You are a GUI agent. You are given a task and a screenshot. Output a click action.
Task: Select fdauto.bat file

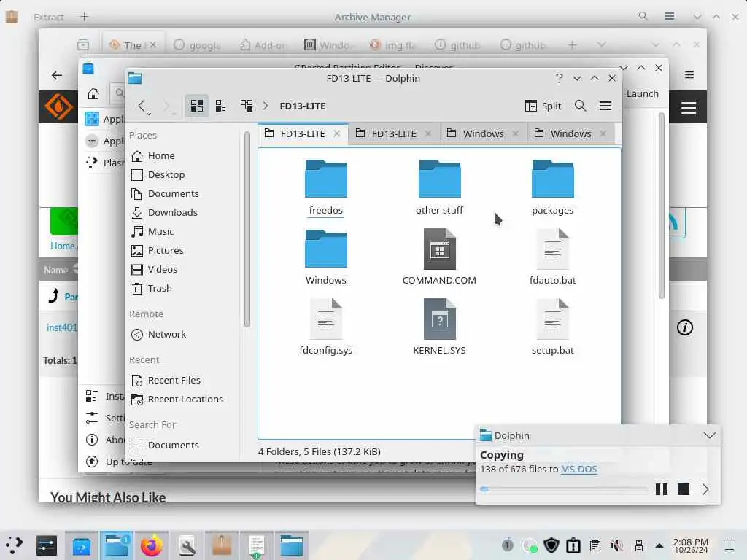click(x=553, y=257)
